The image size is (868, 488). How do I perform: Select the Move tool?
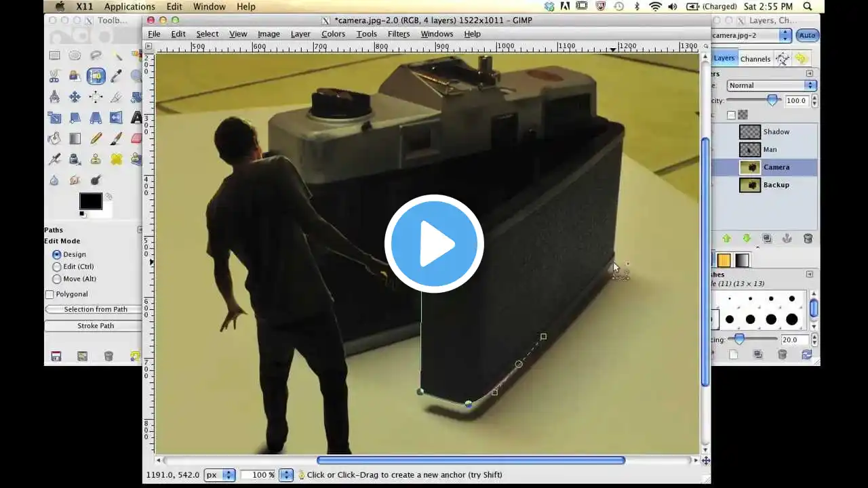[75, 97]
